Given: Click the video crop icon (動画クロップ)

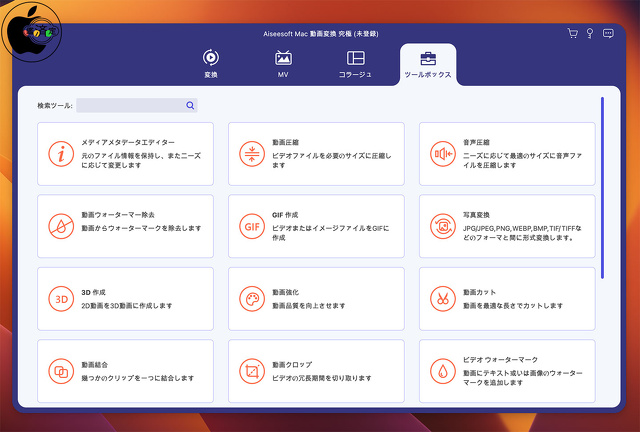Looking at the screenshot, I should tap(252, 371).
